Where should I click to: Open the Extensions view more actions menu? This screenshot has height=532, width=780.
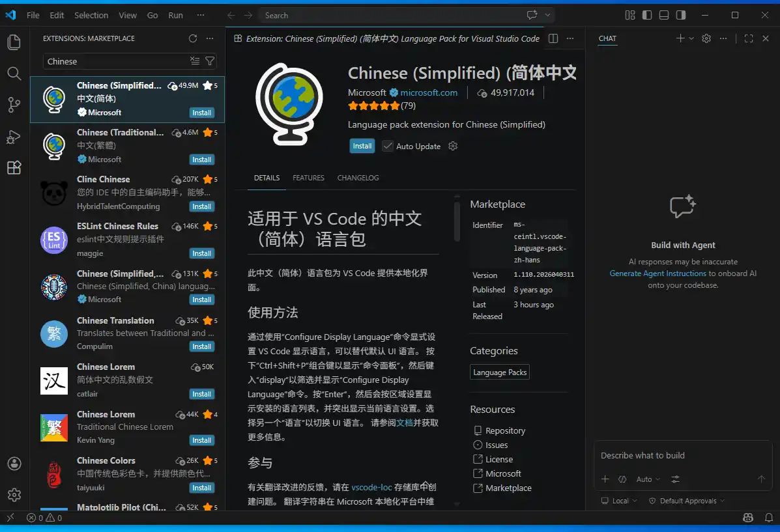point(210,38)
